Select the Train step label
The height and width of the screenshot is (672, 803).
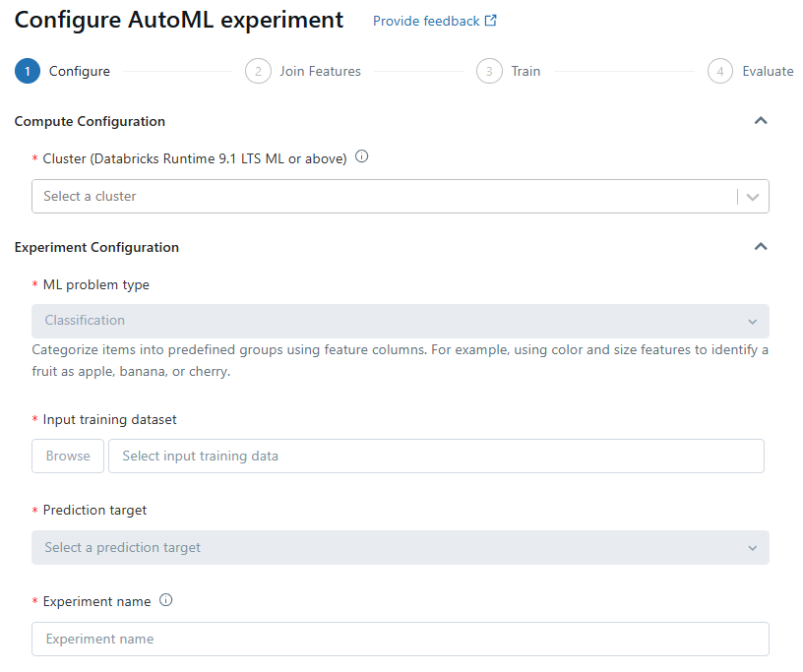(525, 71)
